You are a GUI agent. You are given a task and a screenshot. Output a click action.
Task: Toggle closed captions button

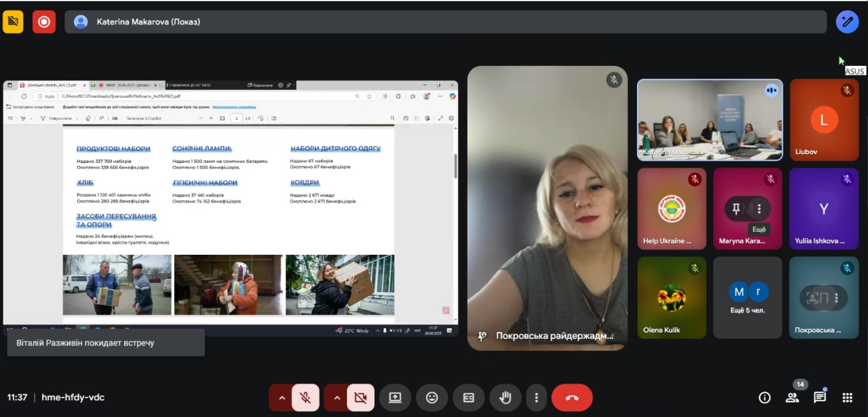(468, 398)
